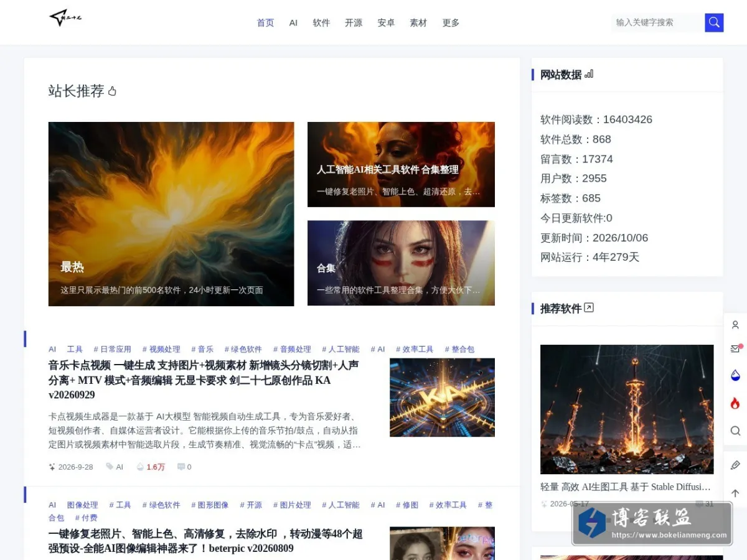
Task: Click the 用户数：2955 statistic
Action: click(x=573, y=179)
